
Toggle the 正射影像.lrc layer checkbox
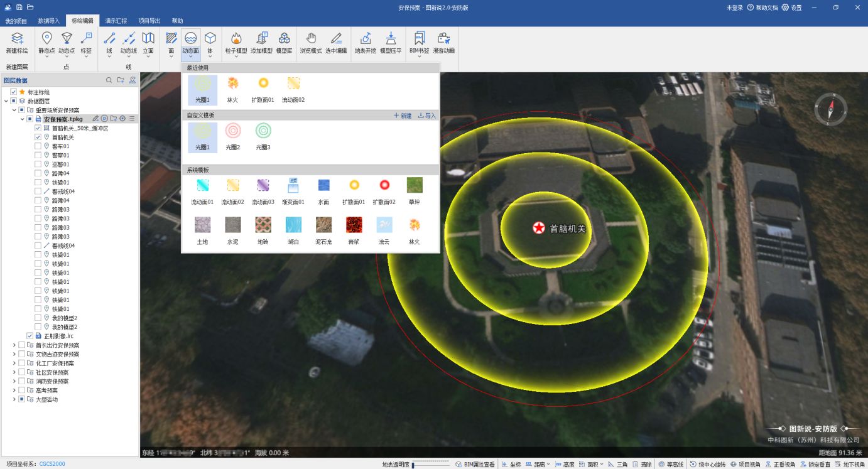[30, 336]
